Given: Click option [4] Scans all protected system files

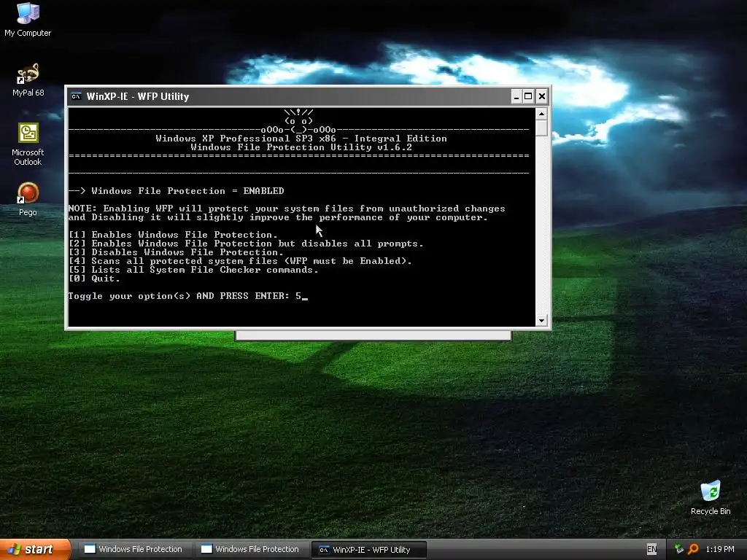Looking at the screenshot, I should coord(240,261).
